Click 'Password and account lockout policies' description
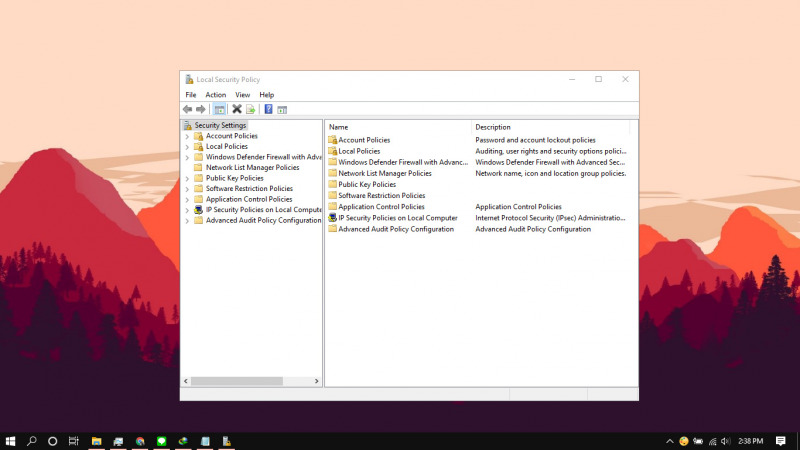 (x=535, y=140)
